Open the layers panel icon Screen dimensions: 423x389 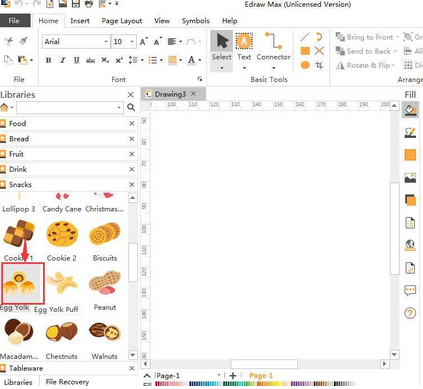[x=410, y=200]
